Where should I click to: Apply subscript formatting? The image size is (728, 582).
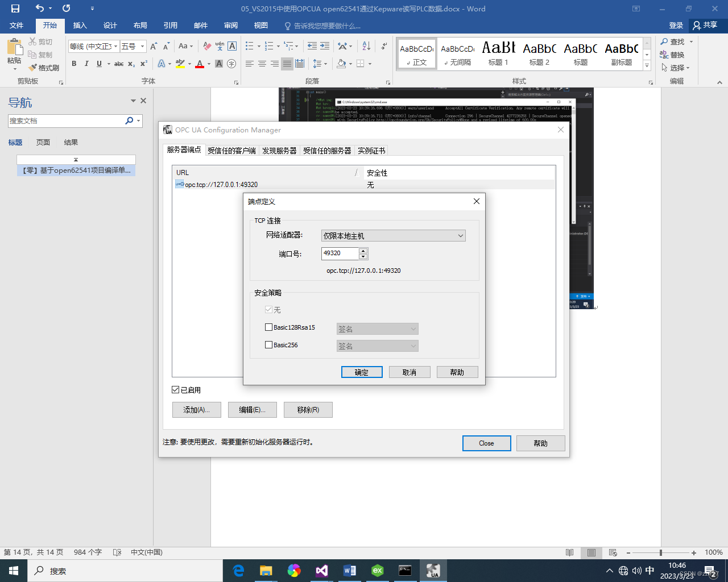(131, 64)
